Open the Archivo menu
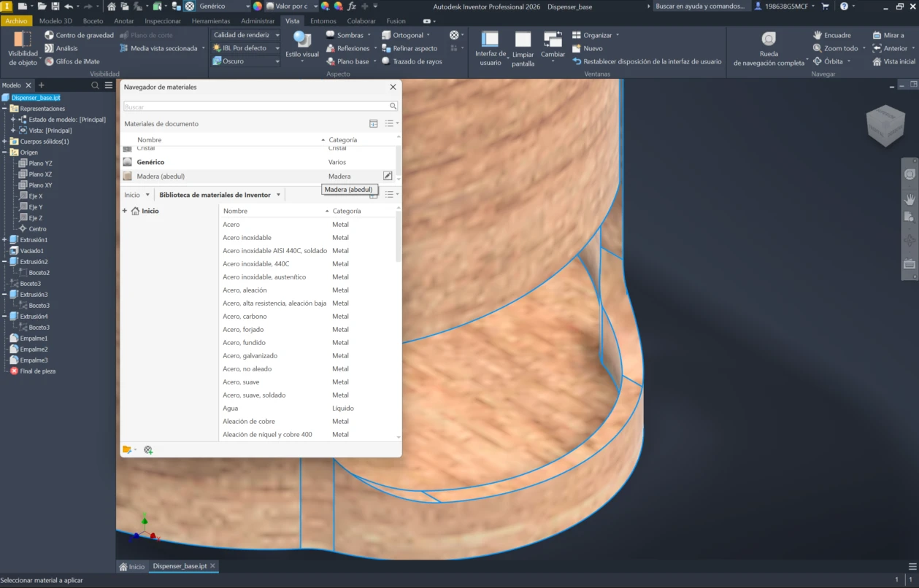Screen dimensions: 919x588 tap(16, 21)
